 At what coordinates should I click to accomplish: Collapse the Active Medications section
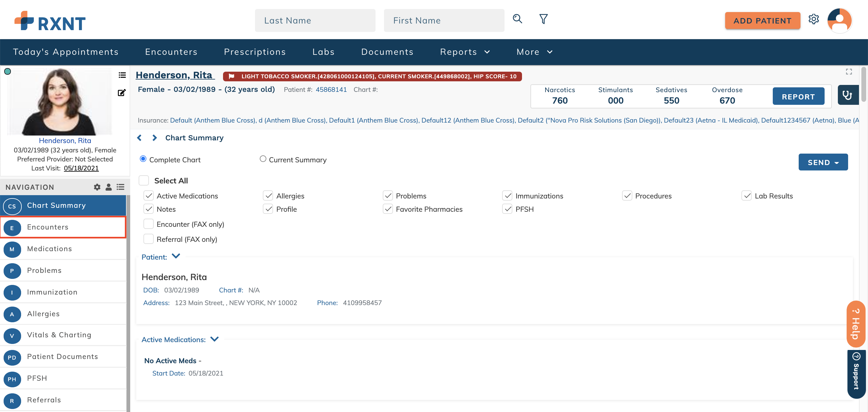pos(215,339)
